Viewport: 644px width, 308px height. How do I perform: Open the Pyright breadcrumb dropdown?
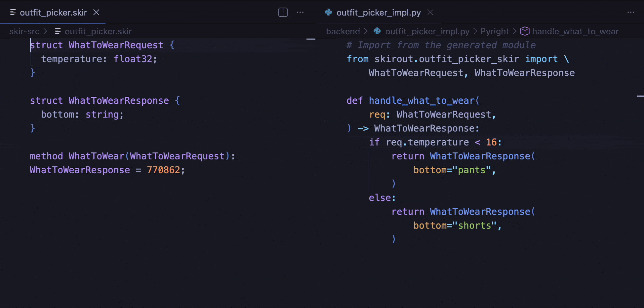tap(495, 31)
